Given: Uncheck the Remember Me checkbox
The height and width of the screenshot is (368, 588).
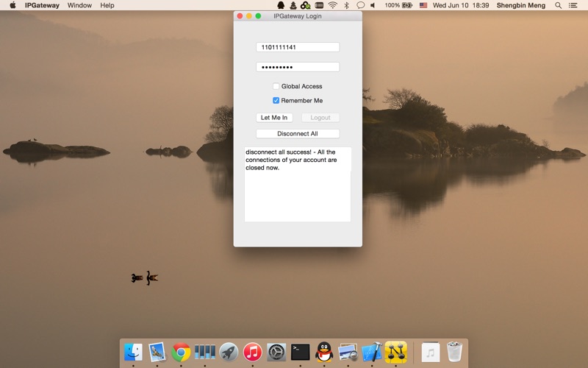Looking at the screenshot, I should 276,101.
